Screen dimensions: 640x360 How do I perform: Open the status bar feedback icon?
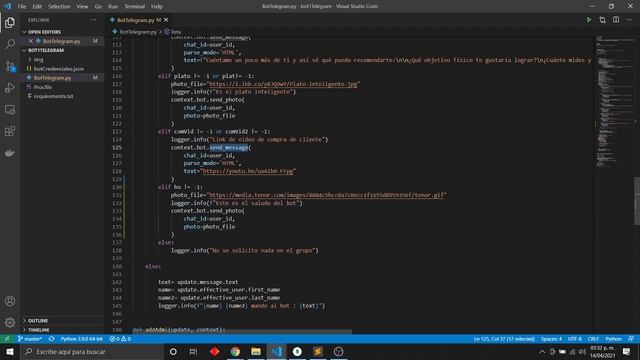(x=631, y=339)
